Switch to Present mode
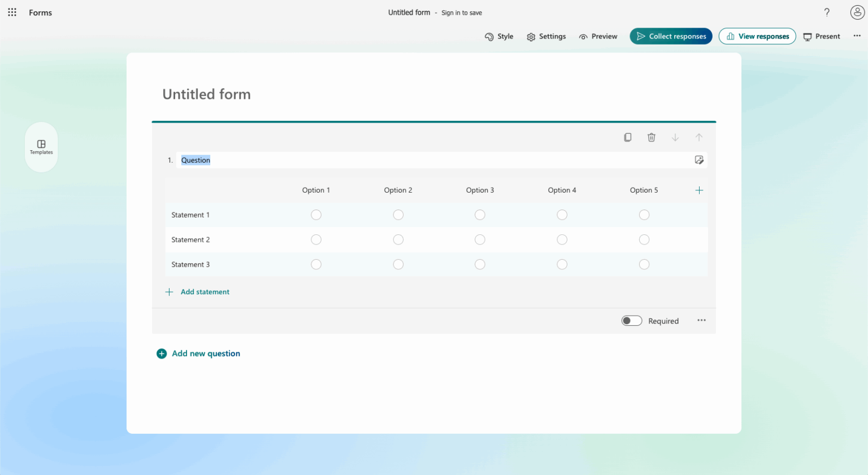The image size is (868, 475). 822,36
